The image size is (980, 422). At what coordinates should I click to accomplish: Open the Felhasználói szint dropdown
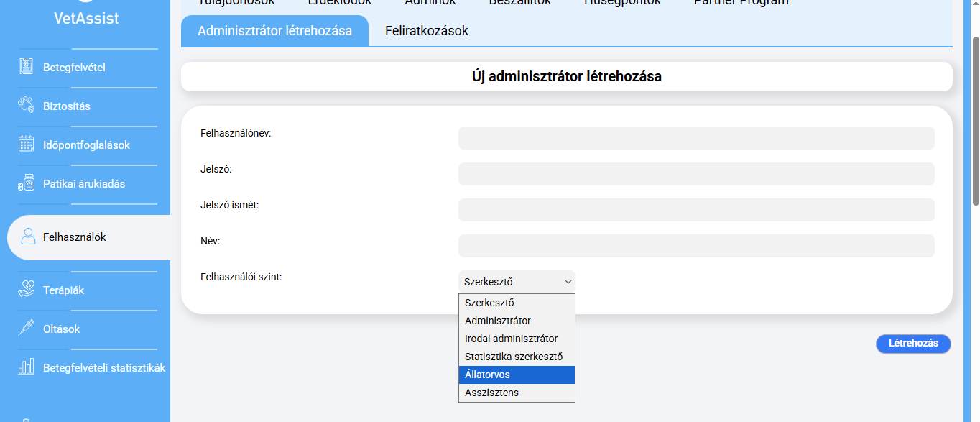[517, 282]
